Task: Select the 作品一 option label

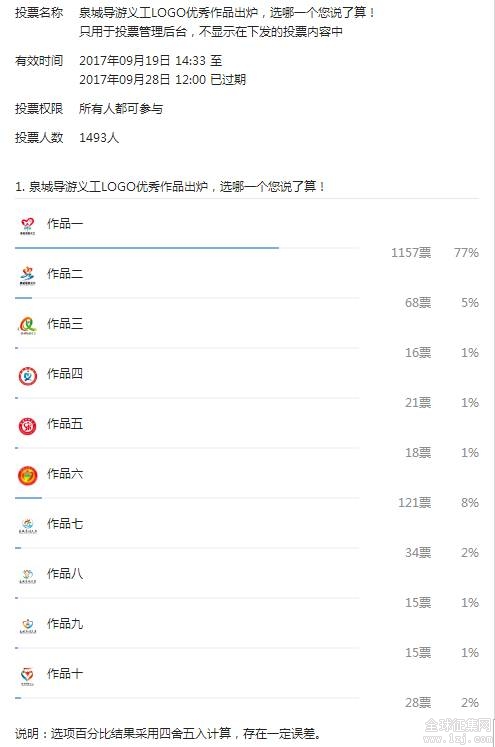Action: click(65, 223)
